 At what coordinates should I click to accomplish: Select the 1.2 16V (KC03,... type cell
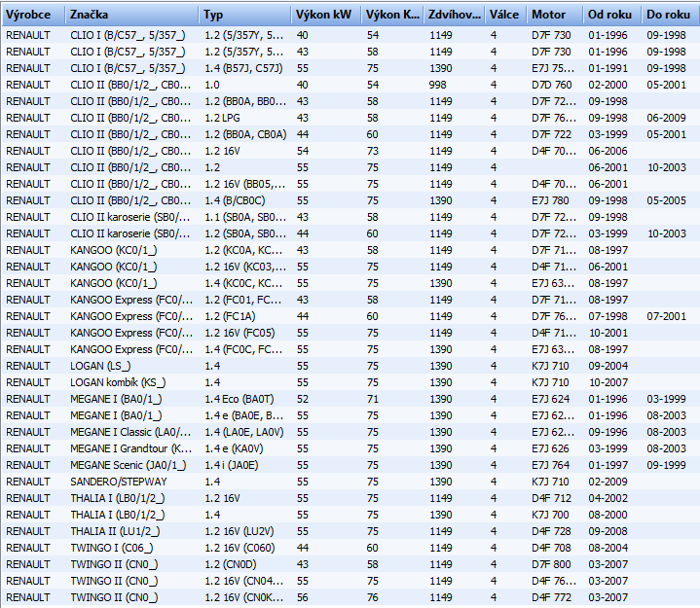[x=245, y=267]
